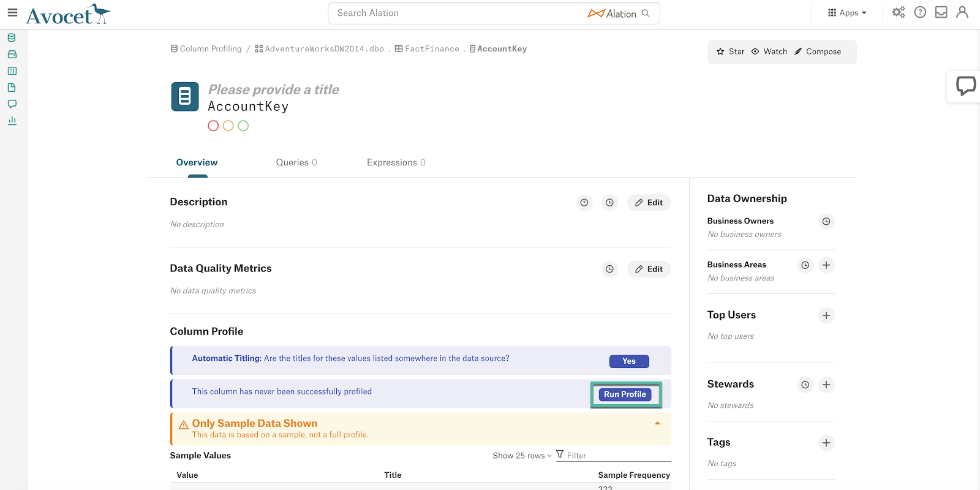This screenshot has height=490, width=980.
Task: Click the Avocet logo
Action: click(x=68, y=14)
